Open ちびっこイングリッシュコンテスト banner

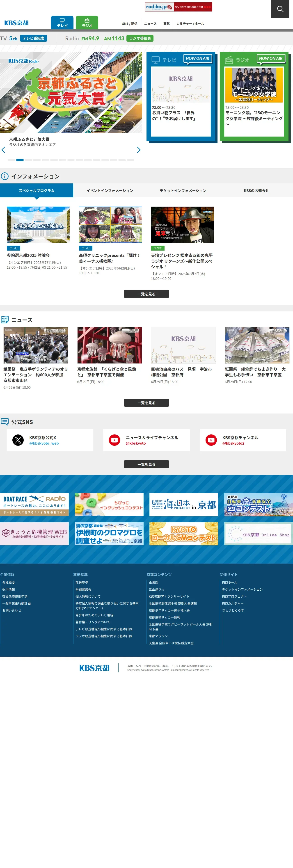point(109,505)
